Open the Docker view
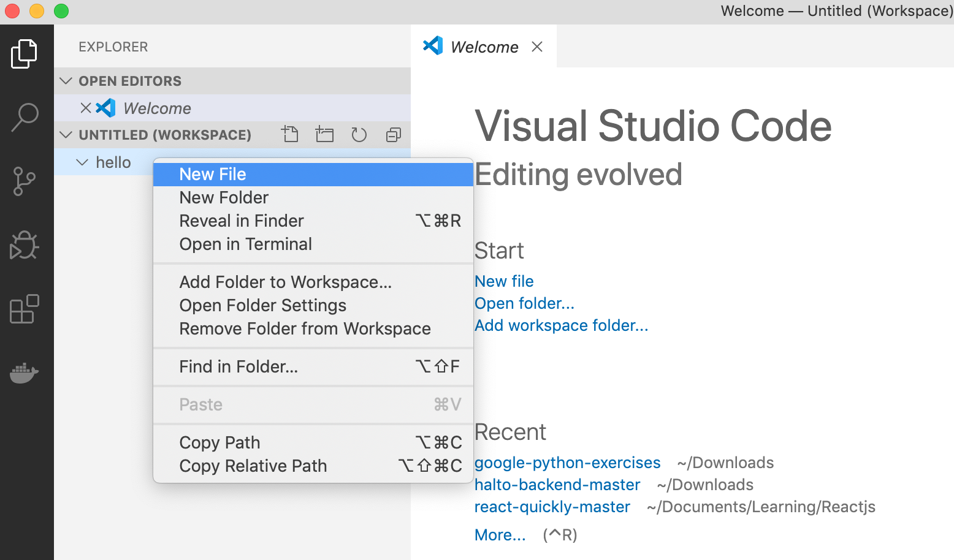The width and height of the screenshot is (954, 560). click(x=25, y=373)
